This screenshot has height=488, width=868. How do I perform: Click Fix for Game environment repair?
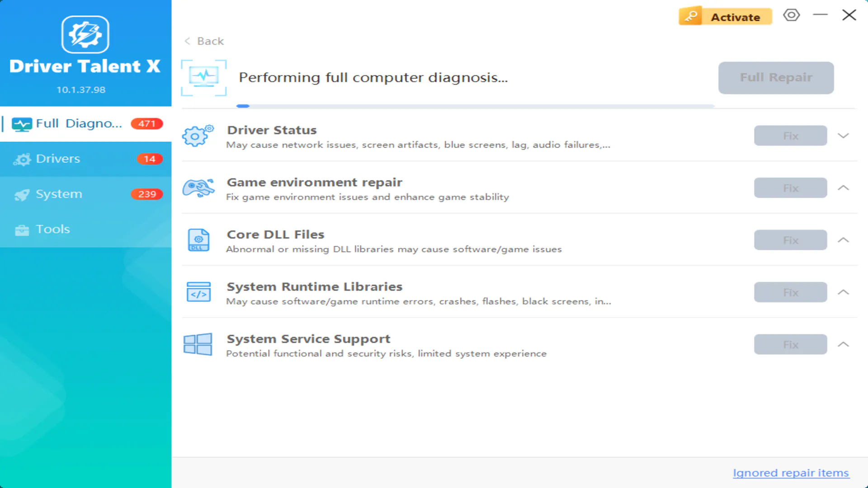790,188
